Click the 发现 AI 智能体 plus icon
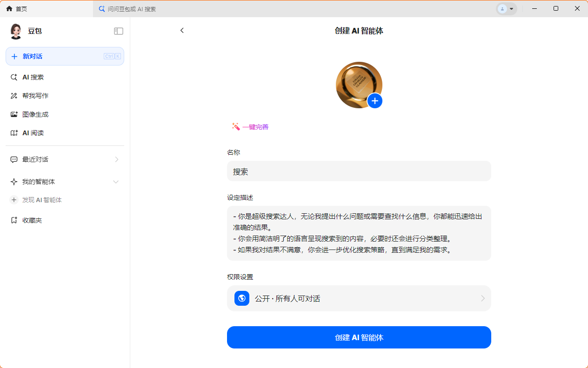Viewport: 588px width, 368px height. pyautogui.click(x=14, y=200)
